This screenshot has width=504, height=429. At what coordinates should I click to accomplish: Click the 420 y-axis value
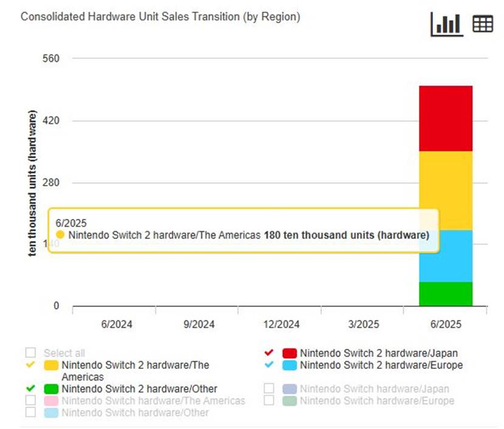51,120
